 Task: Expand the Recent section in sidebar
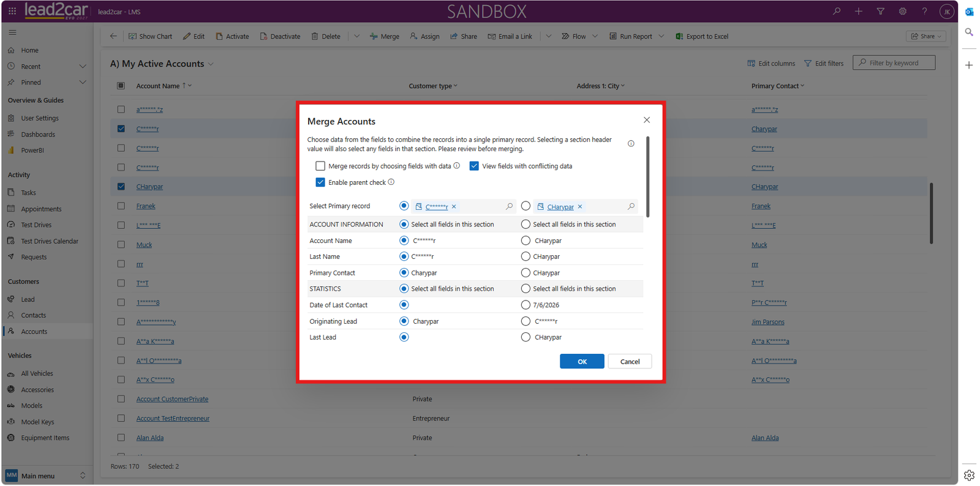[83, 66]
